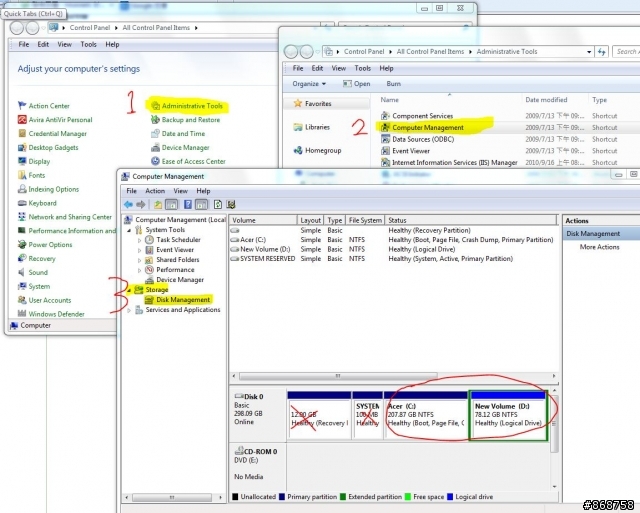Image resolution: width=640 pixels, height=513 pixels.
Task: Open address bar dropdown arrow in Administrative Tools
Action: coord(589,52)
